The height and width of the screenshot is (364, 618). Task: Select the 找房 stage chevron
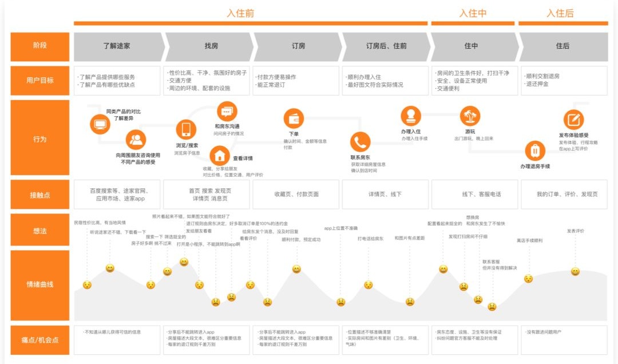tap(212, 46)
